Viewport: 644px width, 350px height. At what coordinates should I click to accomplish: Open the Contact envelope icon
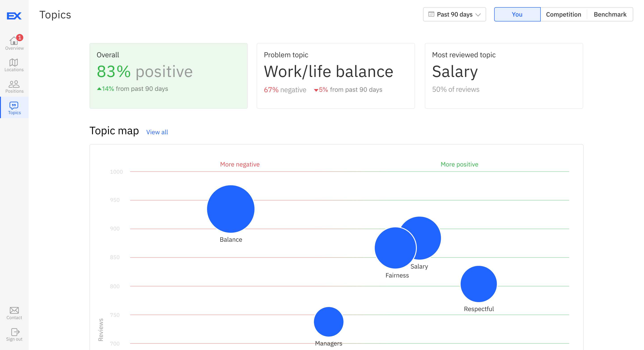[x=14, y=310]
